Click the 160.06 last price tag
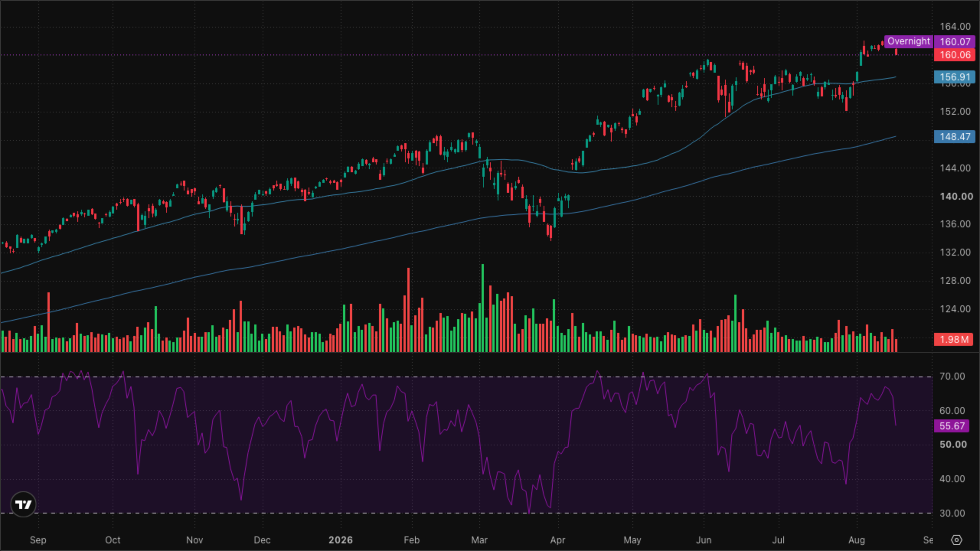The width and height of the screenshot is (980, 551). [x=955, y=55]
